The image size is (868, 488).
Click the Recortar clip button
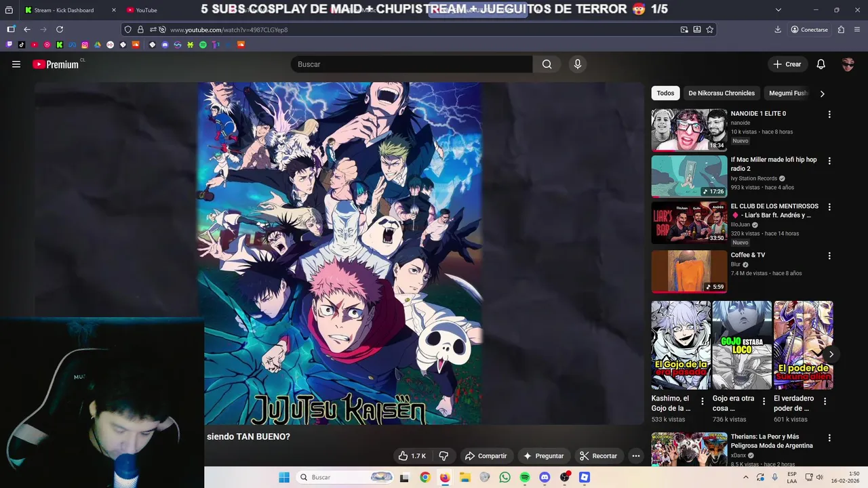click(598, 456)
